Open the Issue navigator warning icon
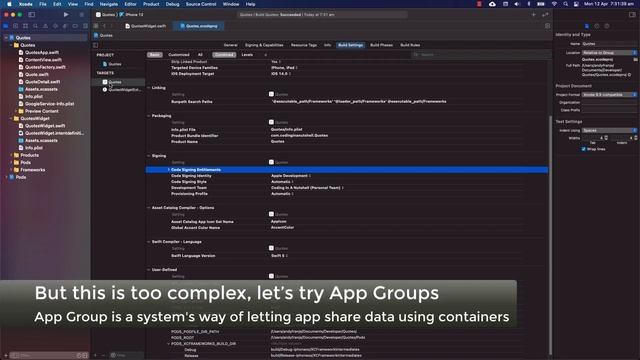The image size is (640, 360). click(x=45, y=26)
